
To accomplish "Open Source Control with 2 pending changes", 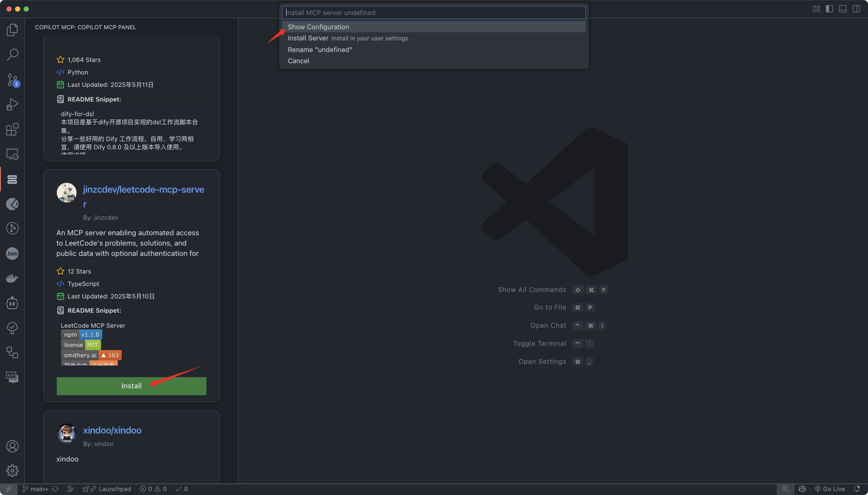I will 12,80.
